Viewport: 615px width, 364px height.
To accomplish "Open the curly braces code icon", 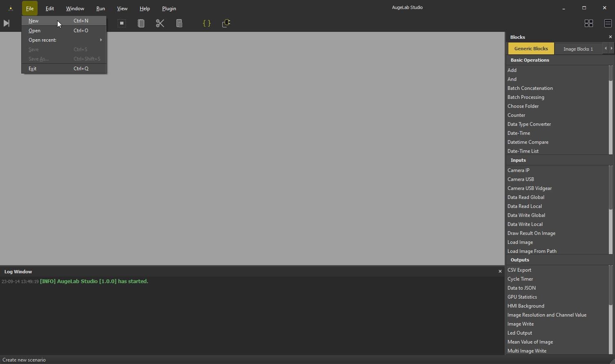I will (207, 23).
